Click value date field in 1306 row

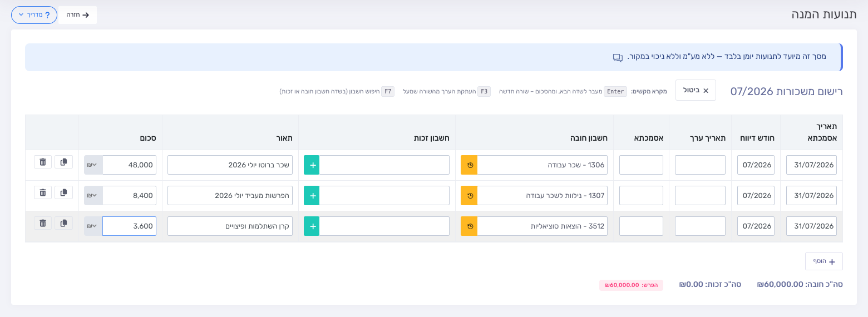click(x=700, y=165)
